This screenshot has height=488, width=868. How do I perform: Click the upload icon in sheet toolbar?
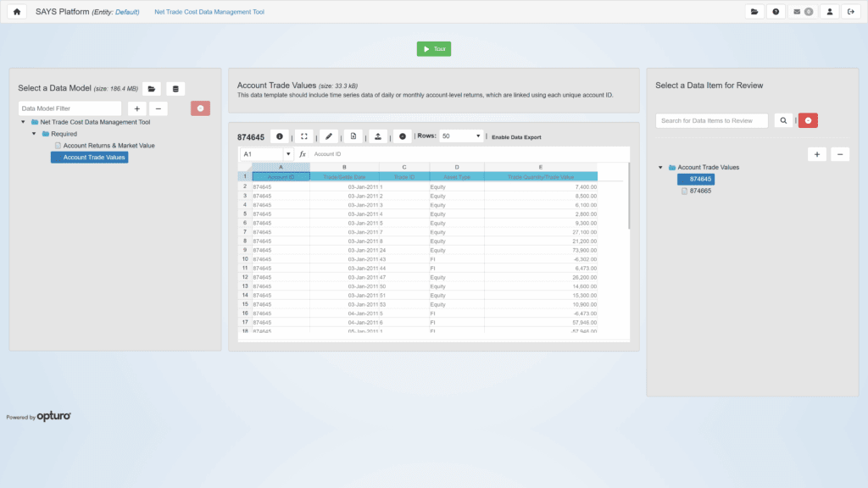(x=378, y=136)
